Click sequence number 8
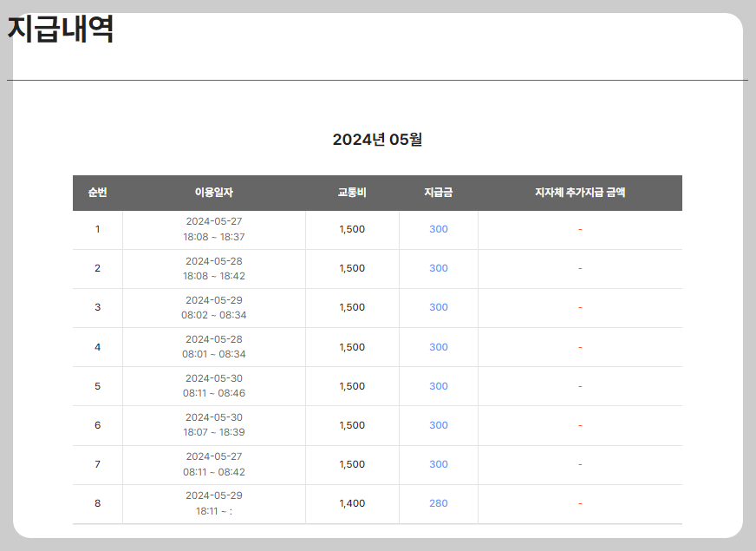Screen dimensions: 756x551 [x=97, y=503]
